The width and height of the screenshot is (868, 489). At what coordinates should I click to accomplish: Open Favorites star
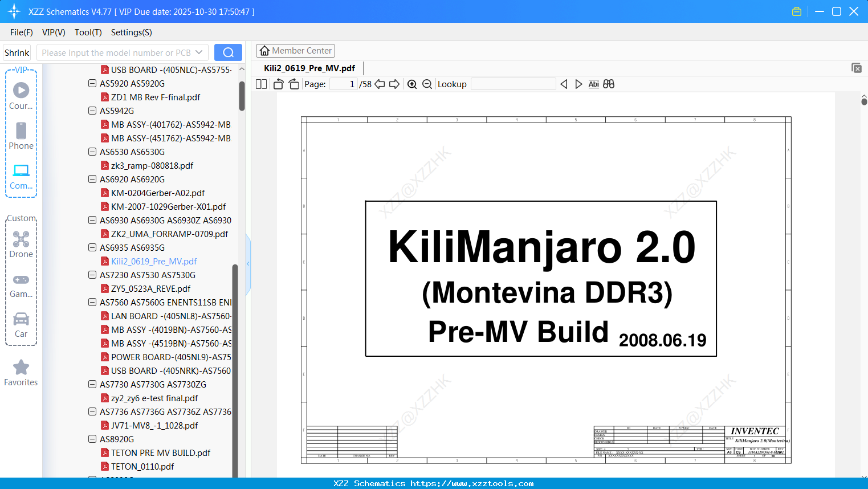tap(21, 373)
